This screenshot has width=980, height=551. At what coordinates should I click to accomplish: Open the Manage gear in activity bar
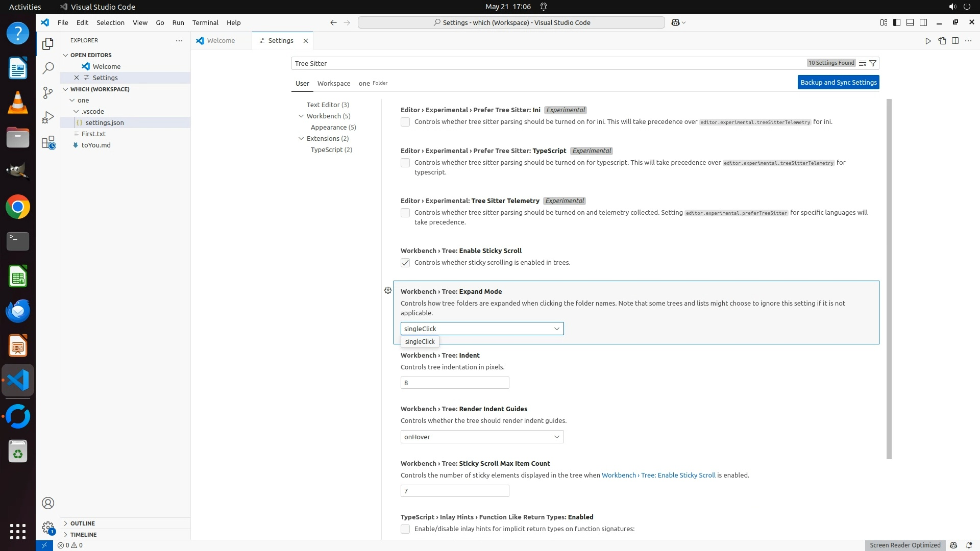coord(48,527)
